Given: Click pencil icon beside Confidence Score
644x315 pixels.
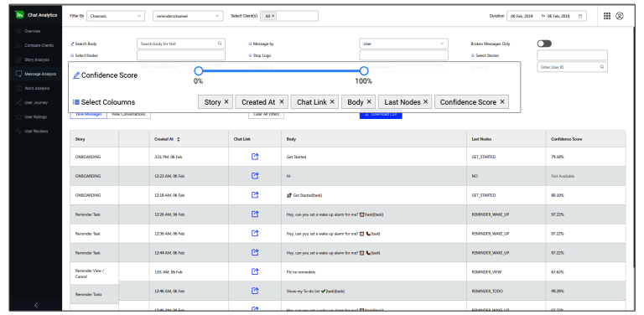Looking at the screenshot, I should 76,75.
